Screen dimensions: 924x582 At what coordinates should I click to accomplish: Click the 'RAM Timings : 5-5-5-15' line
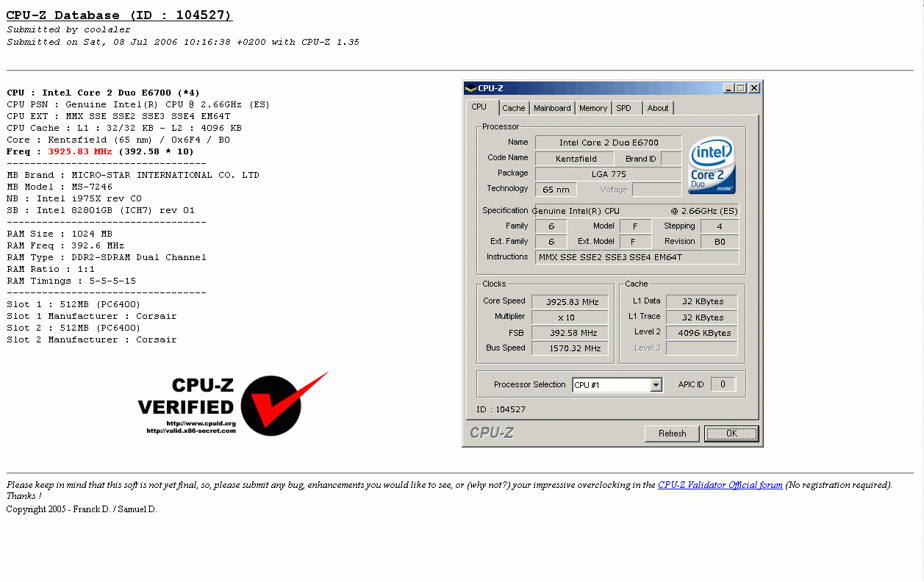(x=71, y=281)
